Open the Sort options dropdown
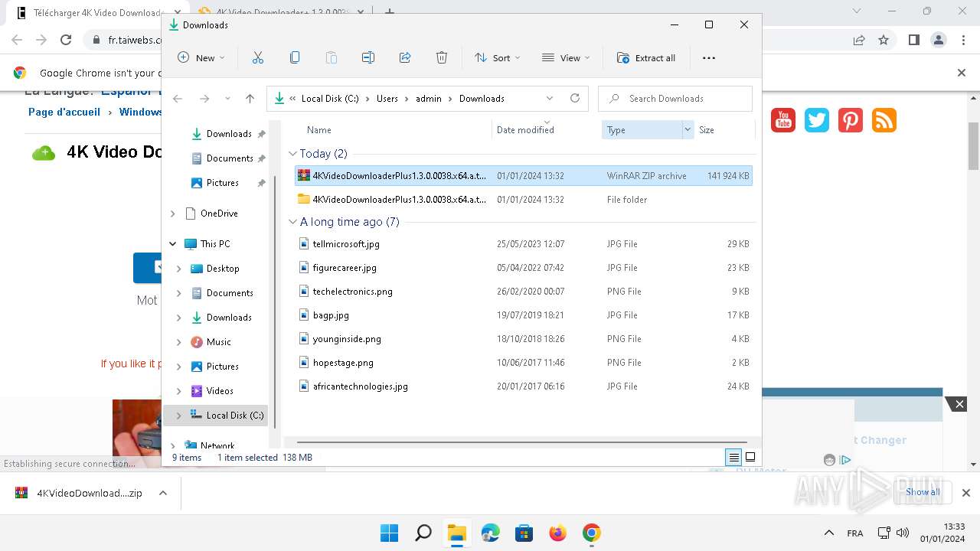The image size is (980, 551). [497, 57]
